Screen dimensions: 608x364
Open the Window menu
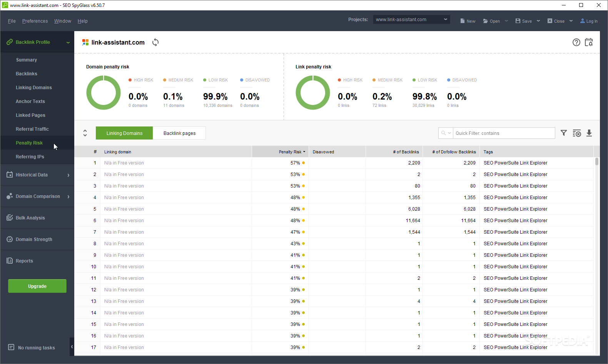[x=63, y=21]
